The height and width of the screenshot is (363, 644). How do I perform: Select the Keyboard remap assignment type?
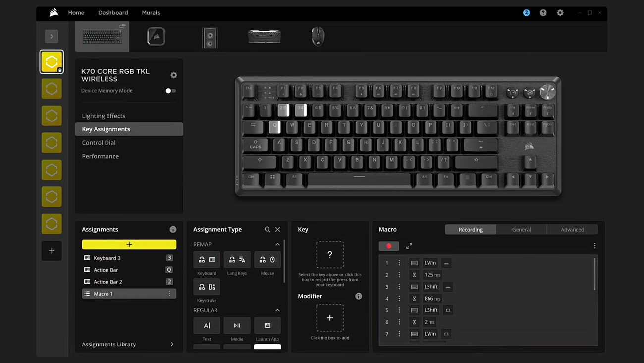coord(207,259)
